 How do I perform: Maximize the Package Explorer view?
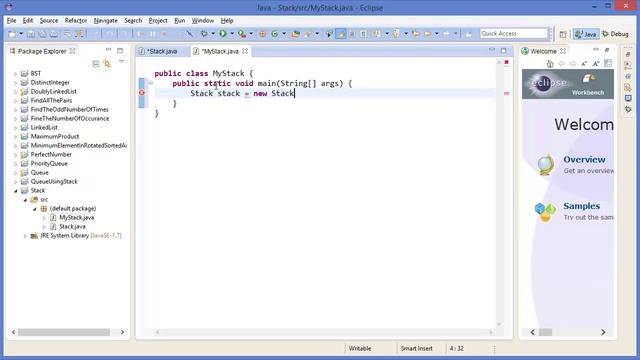point(120,51)
